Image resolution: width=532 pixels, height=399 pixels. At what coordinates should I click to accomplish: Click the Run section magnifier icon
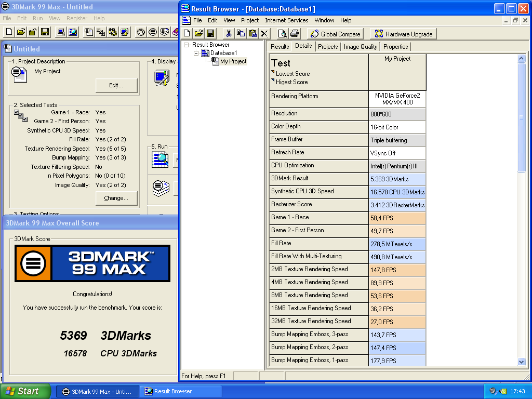(160, 159)
